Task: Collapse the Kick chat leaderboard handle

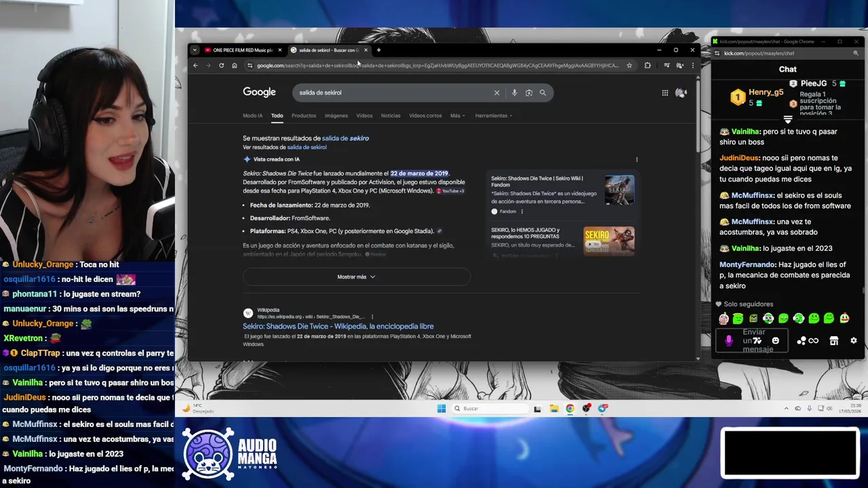Action: 788,119
